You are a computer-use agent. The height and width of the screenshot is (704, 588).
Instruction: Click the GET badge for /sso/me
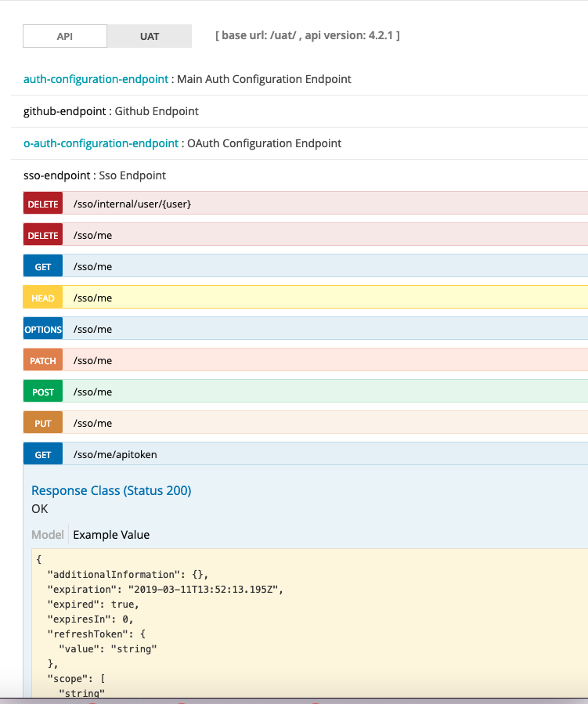[43, 266]
